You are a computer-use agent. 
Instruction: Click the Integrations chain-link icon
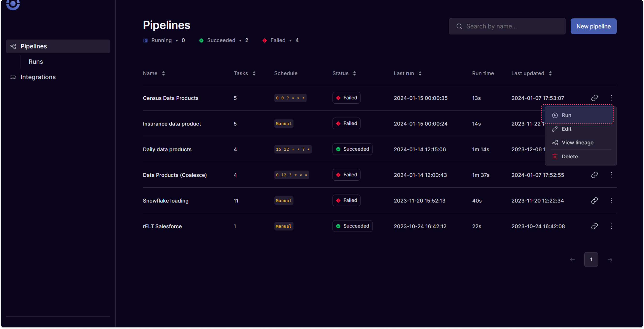coord(13,77)
